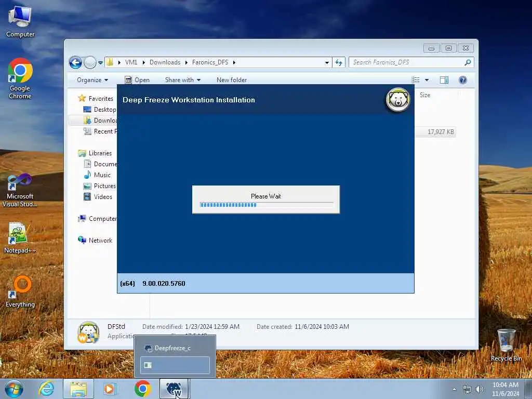Select Desktop under Favorites
Image resolution: width=532 pixels, height=399 pixels.
coord(100,110)
